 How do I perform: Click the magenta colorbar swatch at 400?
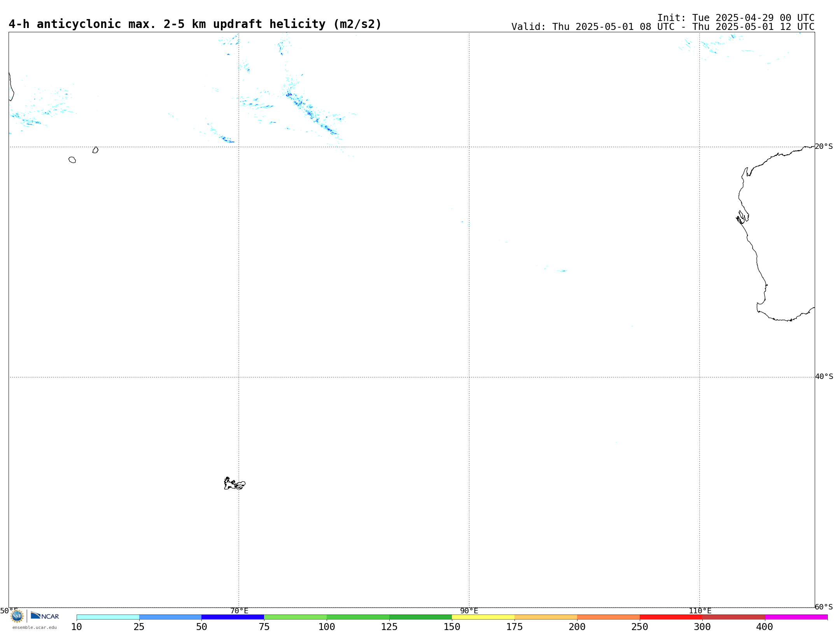[796, 617]
